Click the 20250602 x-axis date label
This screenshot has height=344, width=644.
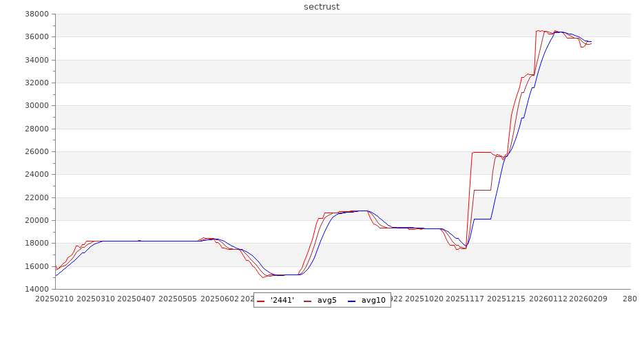click(x=220, y=299)
